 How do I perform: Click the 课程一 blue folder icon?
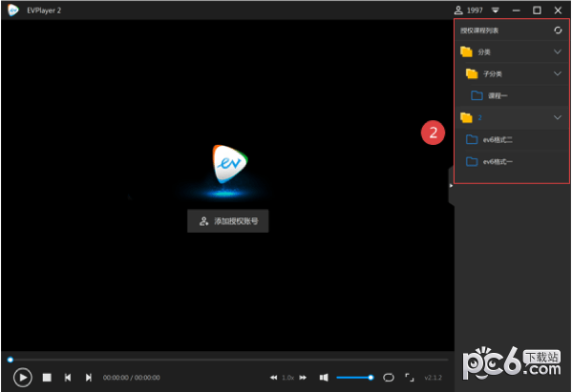pyautogui.click(x=477, y=95)
